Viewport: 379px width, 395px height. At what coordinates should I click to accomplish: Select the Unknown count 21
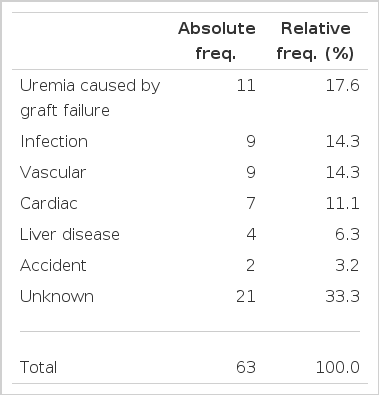[x=246, y=296]
